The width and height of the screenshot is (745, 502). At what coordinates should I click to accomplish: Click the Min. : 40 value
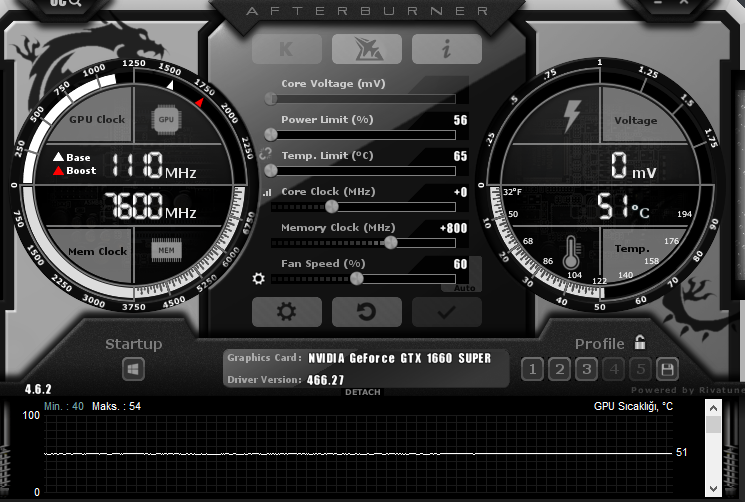[x=64, y=407]
